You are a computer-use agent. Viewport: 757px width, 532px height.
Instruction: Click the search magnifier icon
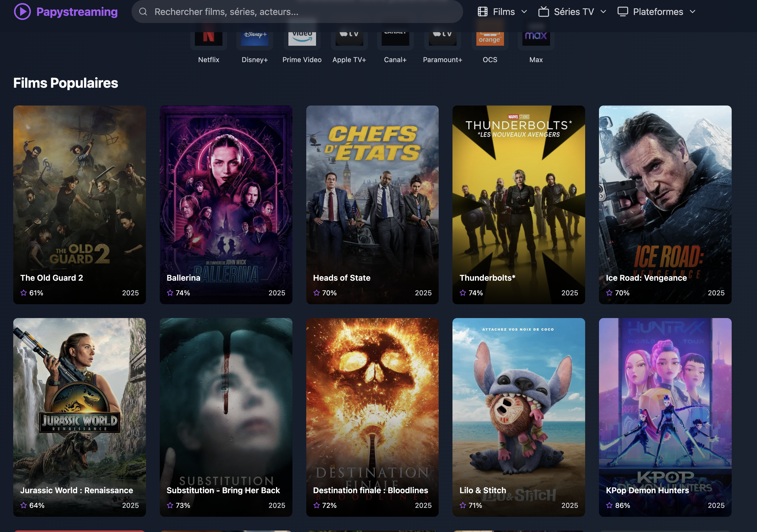pyautogui.click(x=143, y=12)
